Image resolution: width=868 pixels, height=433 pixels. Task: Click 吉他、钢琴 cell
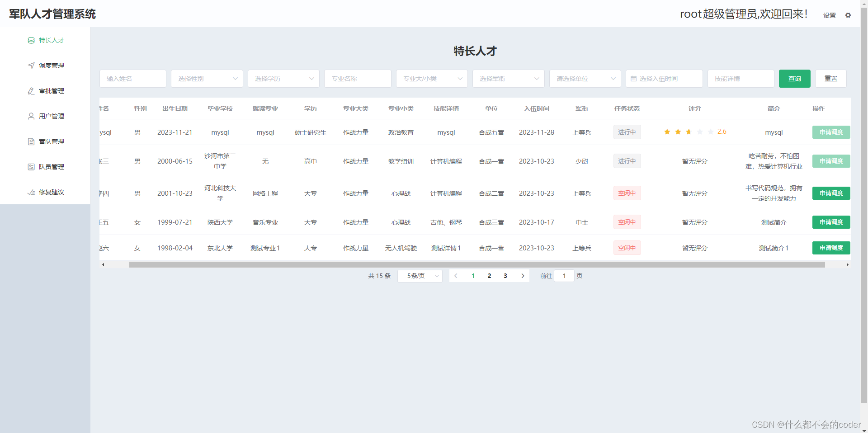[446, 222]
